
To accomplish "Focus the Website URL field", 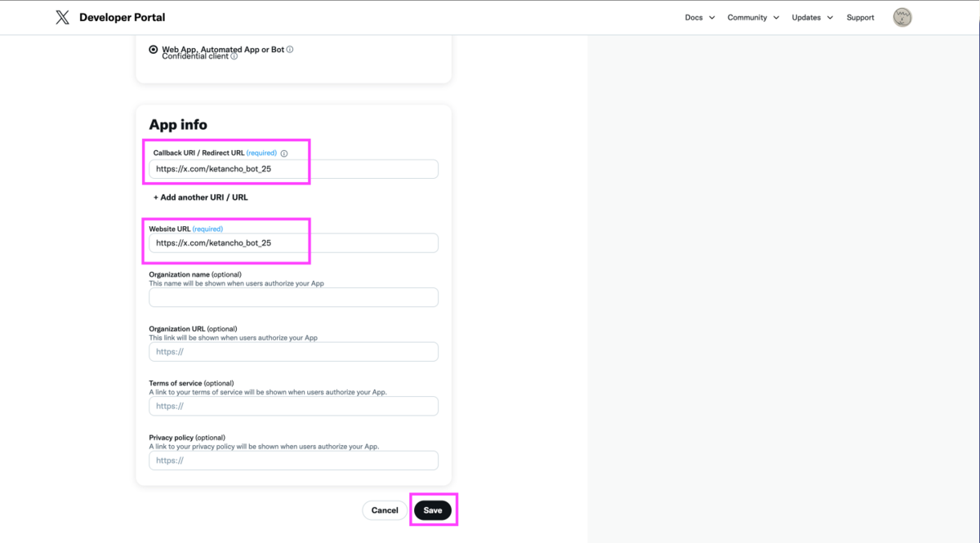I will click(293, 243).
